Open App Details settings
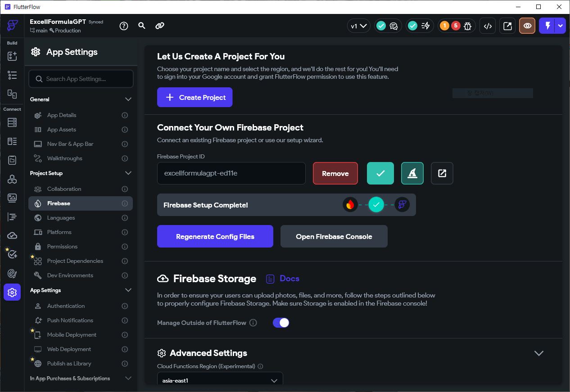570x392 pixels. point(81,115)
